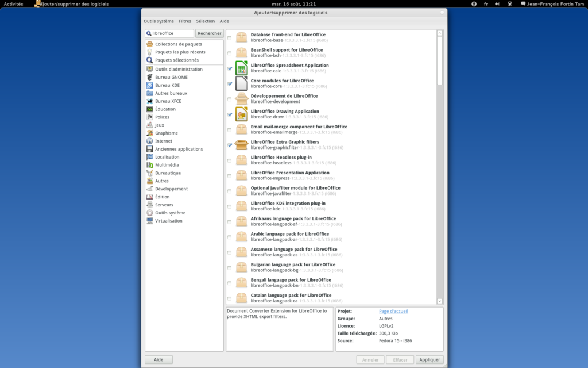
Task: Select the Développement category icon
Action: pos(150,189)
